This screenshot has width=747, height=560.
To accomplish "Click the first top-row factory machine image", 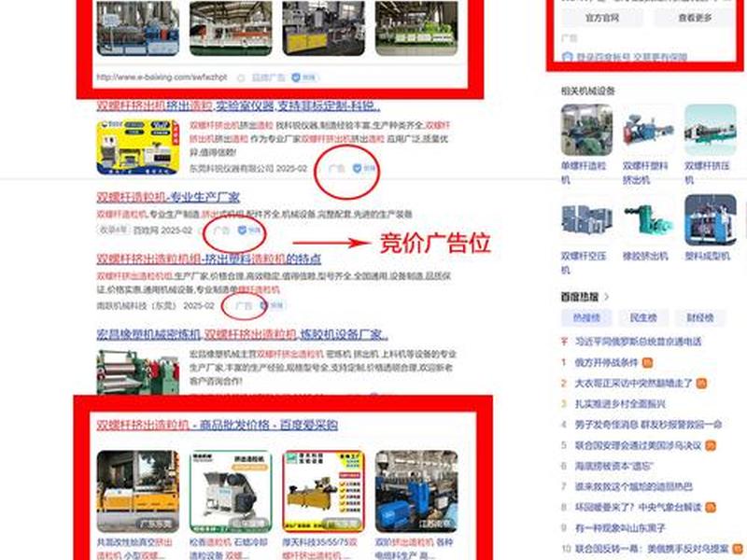I will click(138, 28).
